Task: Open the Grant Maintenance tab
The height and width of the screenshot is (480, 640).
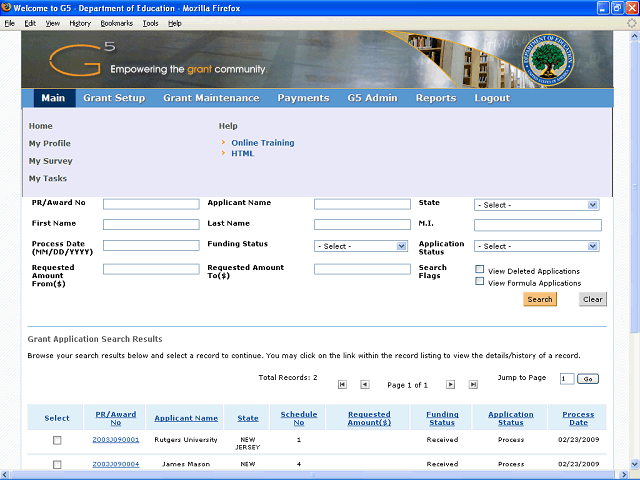Action: pyautogui.click(x=211, y=98)
